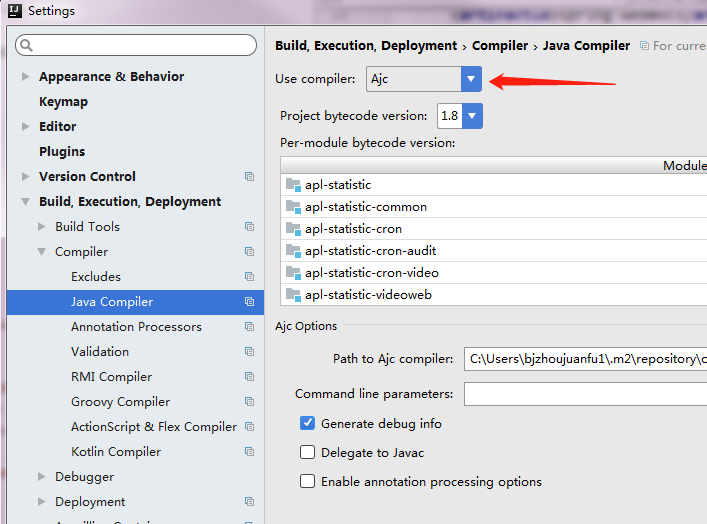Open the Use compiler dropdown
The width and height of the screenshot is (707, 524).
pos(471,78)
